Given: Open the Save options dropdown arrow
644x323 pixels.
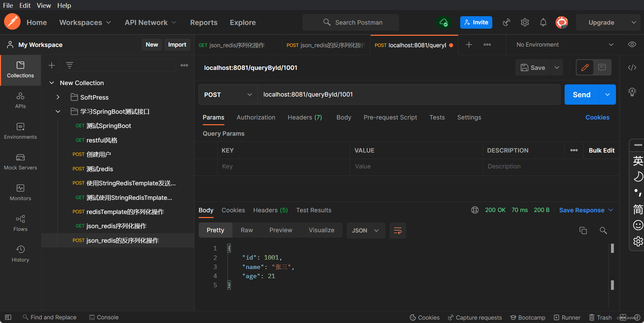Looking at the screenshot, I should tap(557, 68).
